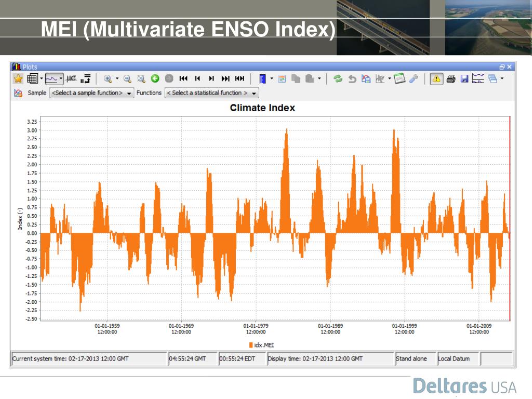This screenshot has width=532, height=399.
Task: Click the green back arrow button
Action: coord(155,79)
